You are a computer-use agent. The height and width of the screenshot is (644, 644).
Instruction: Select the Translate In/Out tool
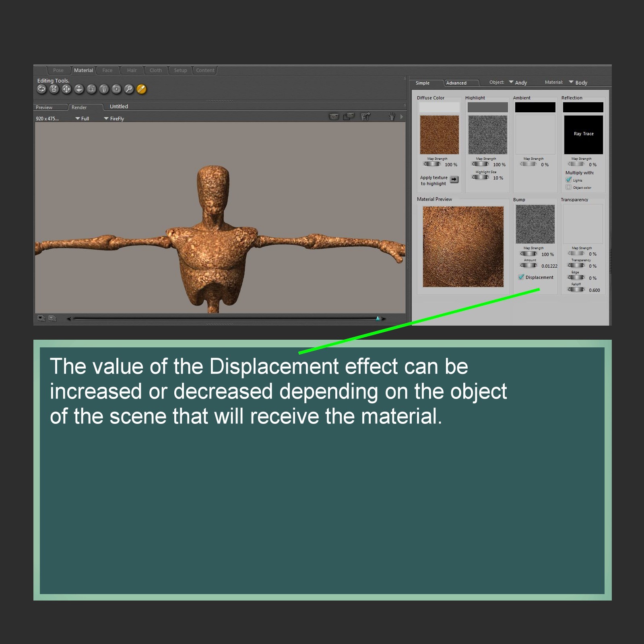point(79,89)
